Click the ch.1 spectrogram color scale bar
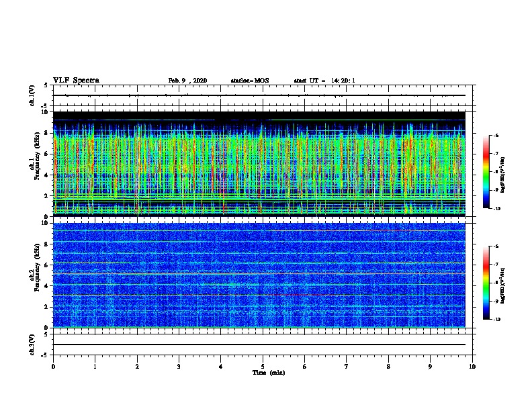The height and width of the screenshot is (411, 532). (x=486, y=172)
